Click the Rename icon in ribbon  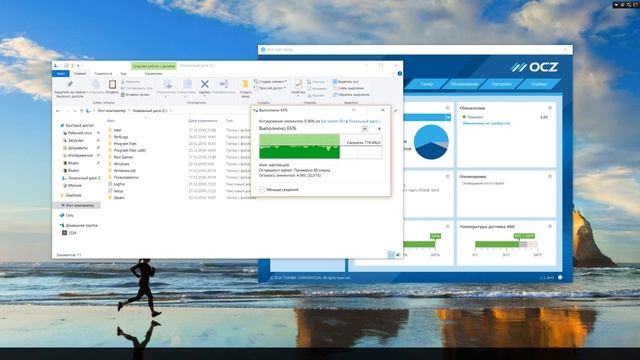click(x=224, y=84)
